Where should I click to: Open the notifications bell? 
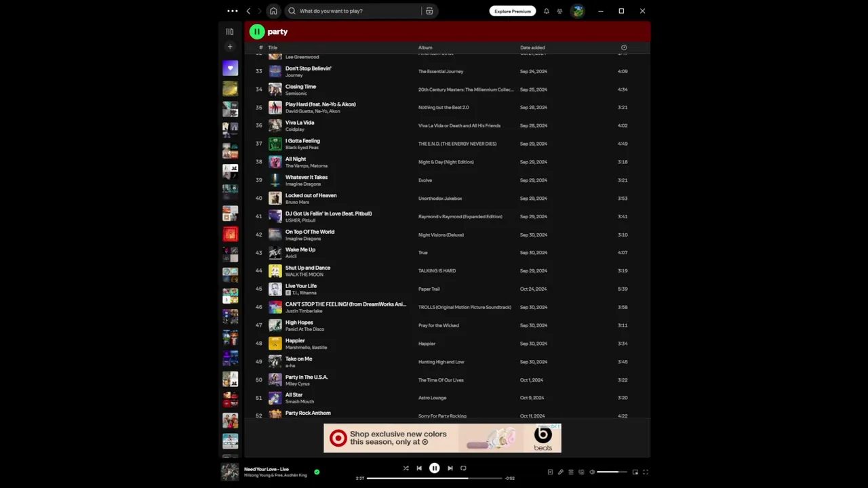547,11
